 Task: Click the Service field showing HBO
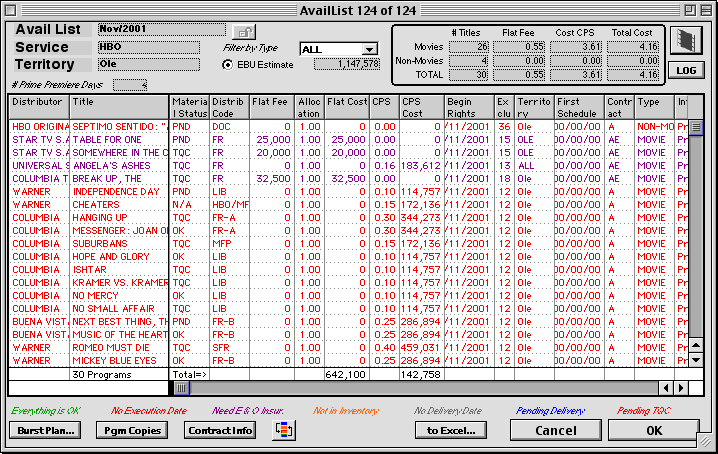click(149, 47)
